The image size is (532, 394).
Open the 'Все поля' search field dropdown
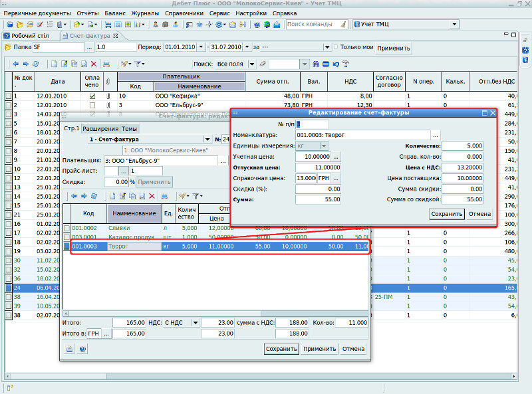tap(251, 64)
